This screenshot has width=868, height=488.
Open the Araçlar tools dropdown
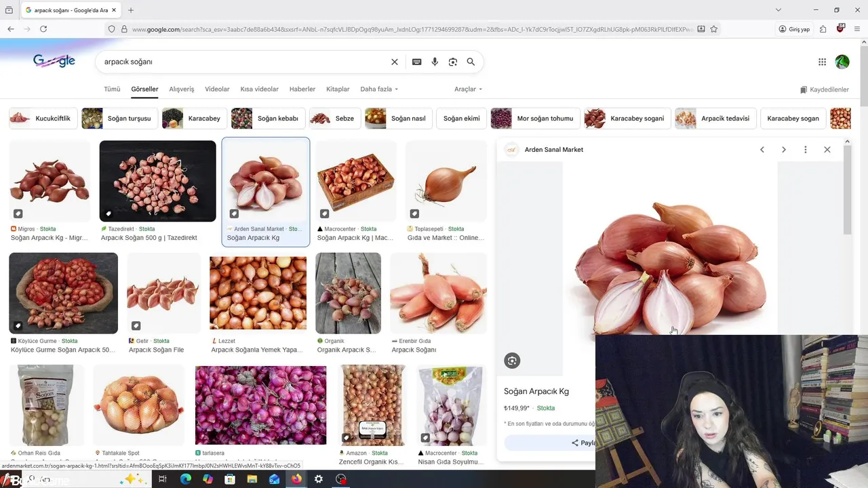tap(469, 89)
